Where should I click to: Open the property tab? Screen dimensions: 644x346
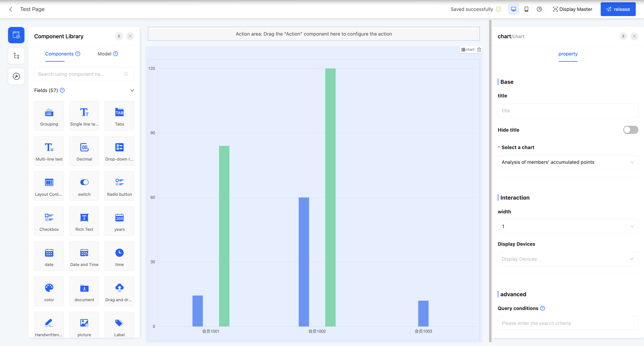[x=568, y=54]
